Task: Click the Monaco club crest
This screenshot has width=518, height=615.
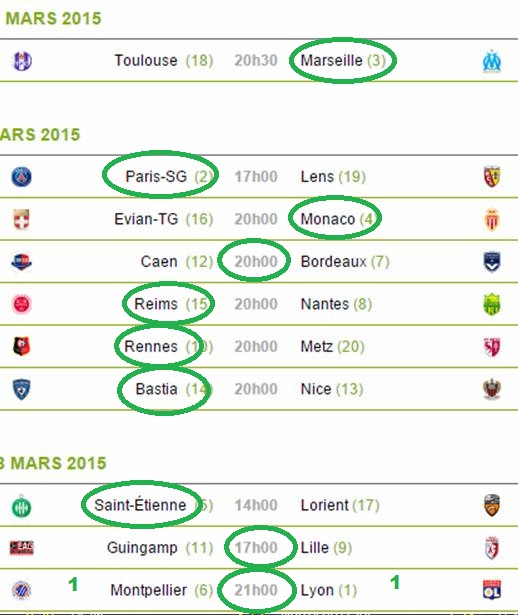Action: (x=492, y=220)
